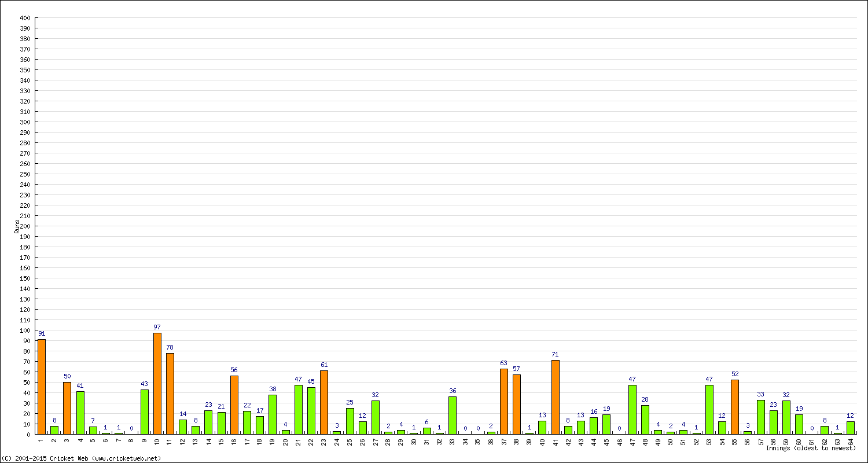The image size is (868, 463).
Task: Click the orange 50-run bar at innings 3
Action: click(x=67, y=408)
